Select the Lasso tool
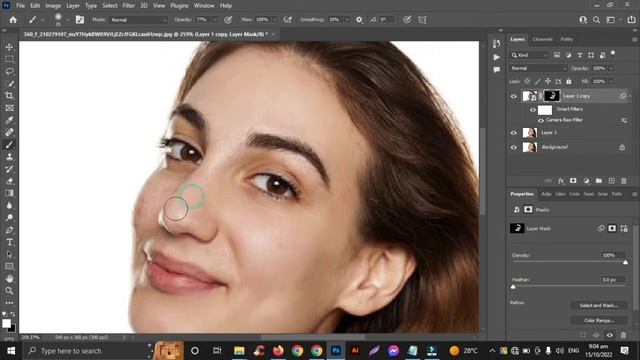The image size is (640, 360). tap(9, 71)
